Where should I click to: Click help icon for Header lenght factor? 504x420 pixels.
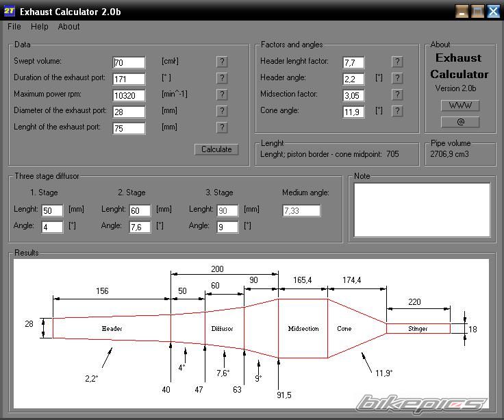point(397,62)
